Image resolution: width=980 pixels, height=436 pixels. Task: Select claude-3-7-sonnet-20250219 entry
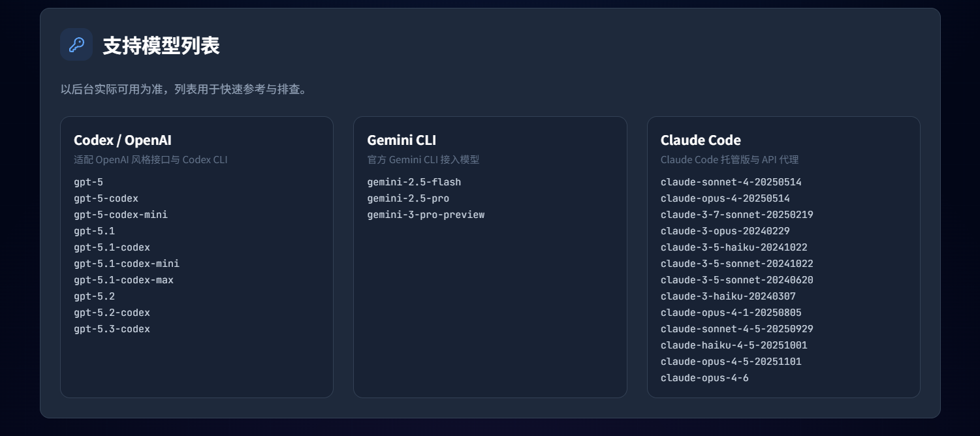tap(736, 215)
